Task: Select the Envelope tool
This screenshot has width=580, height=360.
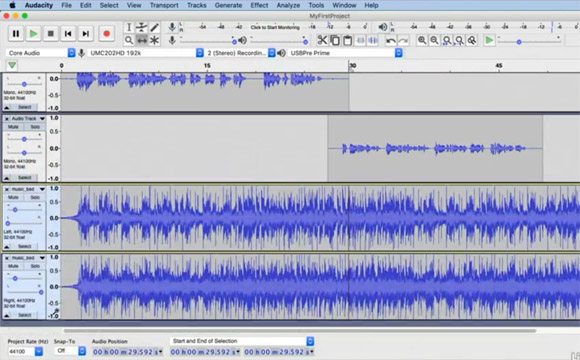Action: 141,27
